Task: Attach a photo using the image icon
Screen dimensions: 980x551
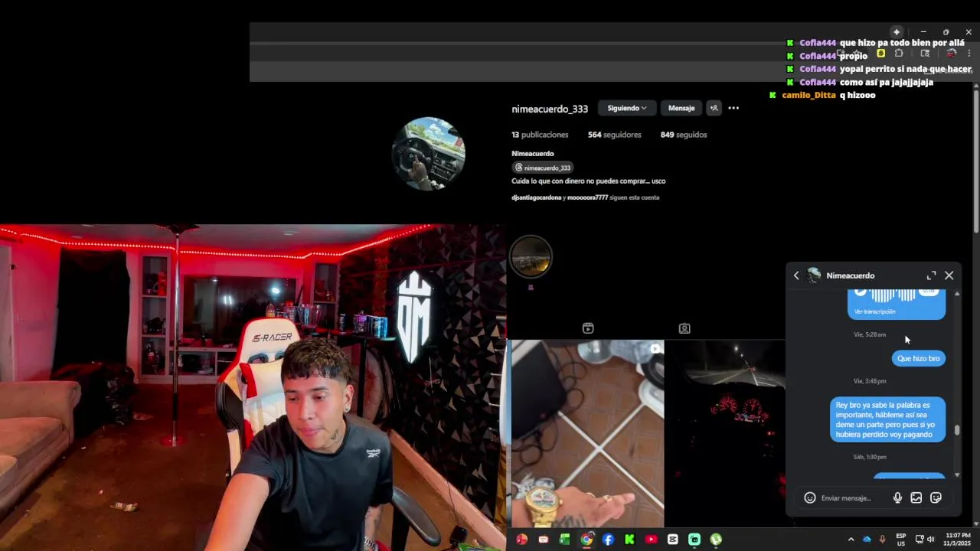Action: 916,498
